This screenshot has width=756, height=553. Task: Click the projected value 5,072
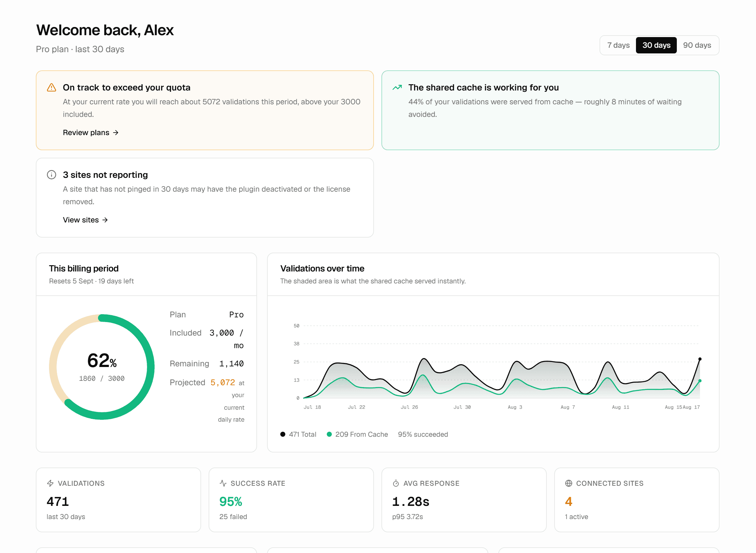[222, 382]
